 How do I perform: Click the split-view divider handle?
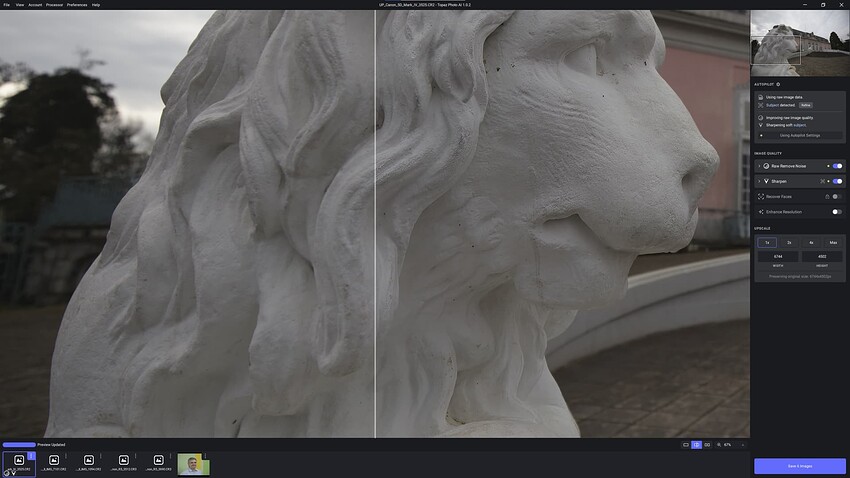click(x=375, y=223)
